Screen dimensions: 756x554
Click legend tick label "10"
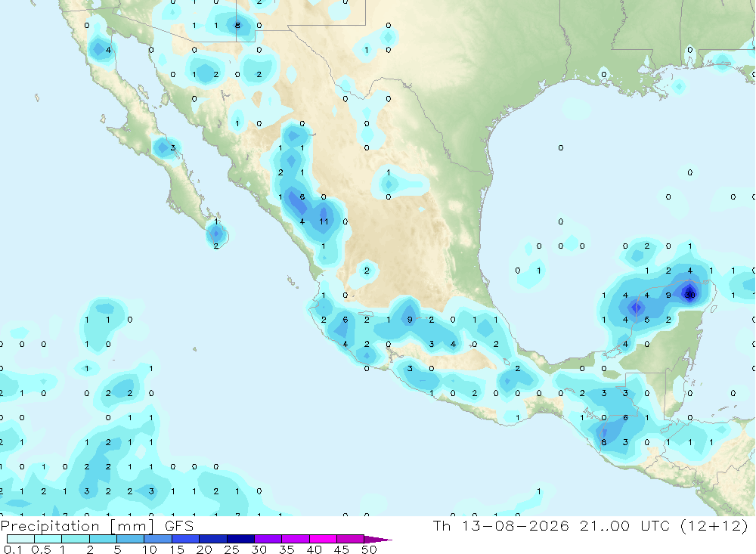(150, 549)
